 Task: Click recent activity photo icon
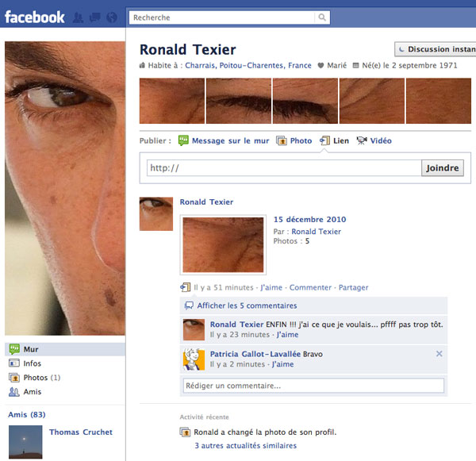pos(185,432)
